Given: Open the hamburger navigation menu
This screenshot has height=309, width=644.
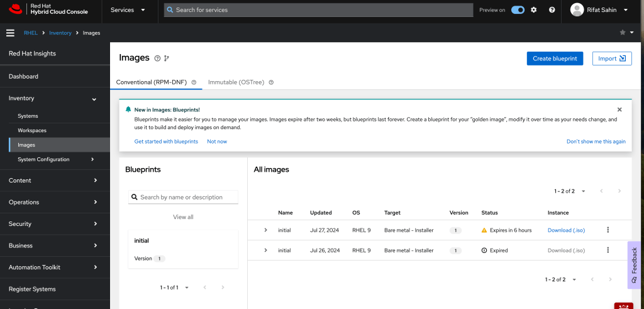Looking at the screenshot, I should [10, 33].
